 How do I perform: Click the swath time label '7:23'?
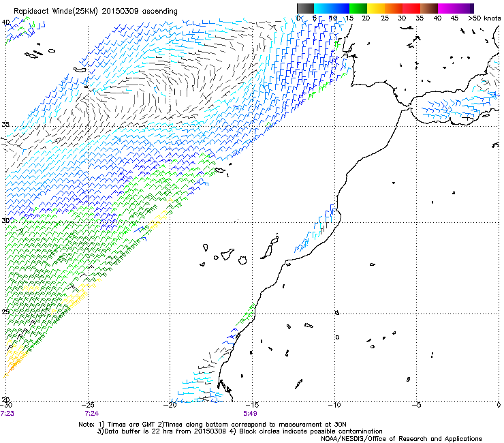tap(7, 414)
